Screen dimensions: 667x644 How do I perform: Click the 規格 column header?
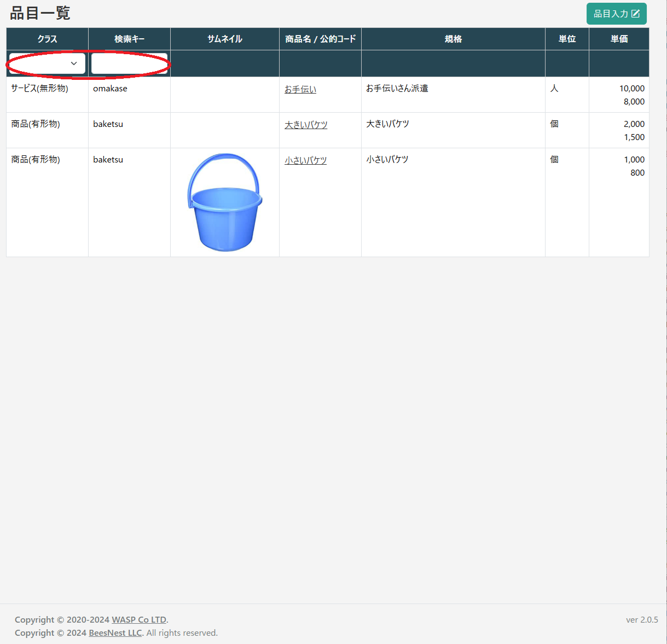[x=453, y=39]
